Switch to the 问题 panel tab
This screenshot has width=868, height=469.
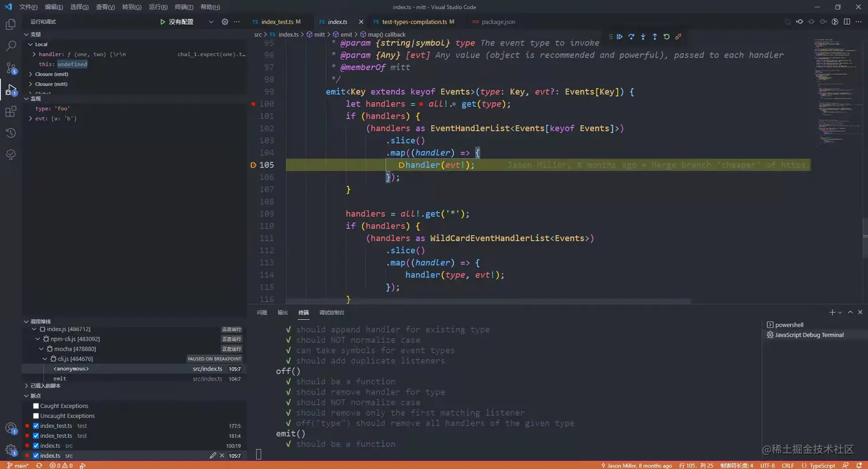[x=262, y=312]
